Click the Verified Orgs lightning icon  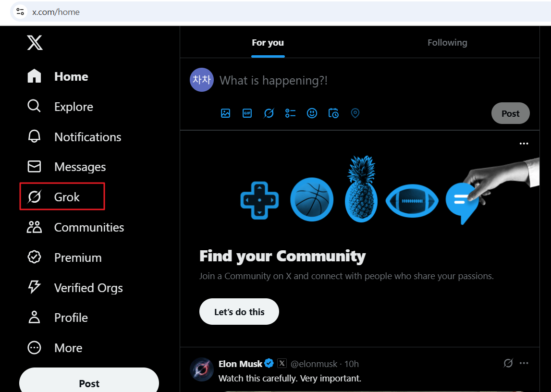[34, 287]
